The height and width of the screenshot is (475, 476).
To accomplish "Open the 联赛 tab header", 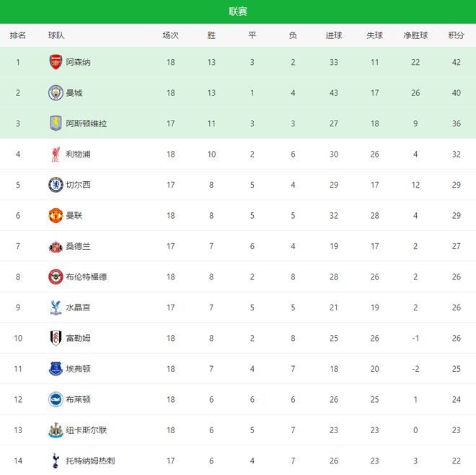I will click(x=238, y=12).
